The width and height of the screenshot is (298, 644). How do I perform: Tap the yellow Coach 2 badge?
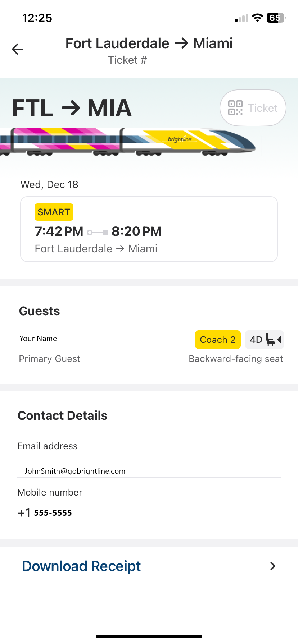(218, 340)
